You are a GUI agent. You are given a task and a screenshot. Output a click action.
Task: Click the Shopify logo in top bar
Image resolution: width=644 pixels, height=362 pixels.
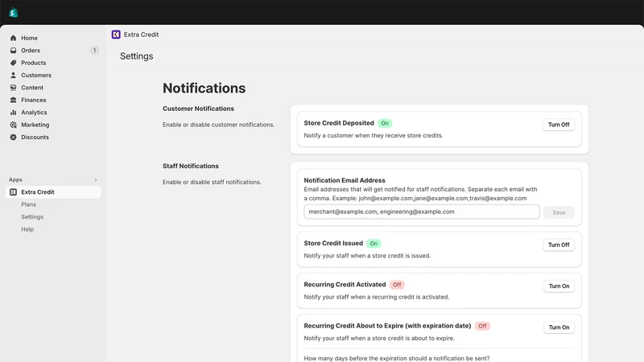point(13,12)
